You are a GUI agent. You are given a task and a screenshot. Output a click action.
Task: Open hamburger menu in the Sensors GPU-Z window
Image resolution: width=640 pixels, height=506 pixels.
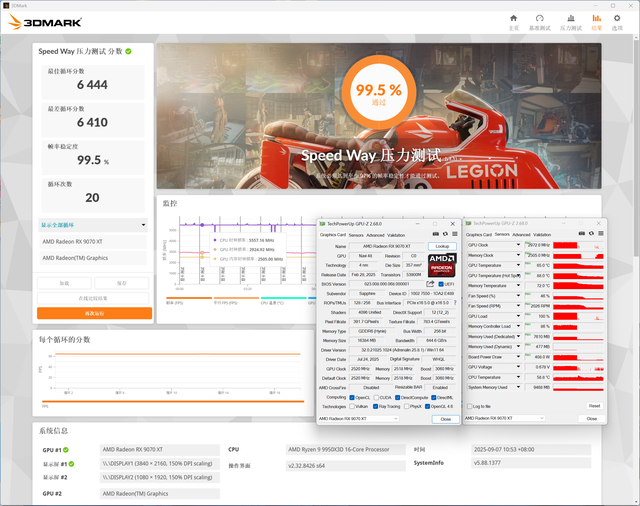[601, 233]
